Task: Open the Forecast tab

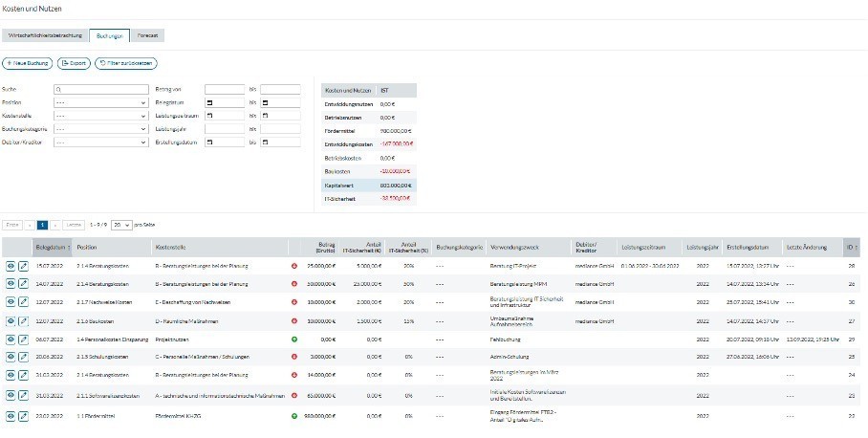Action: [148, 35]
